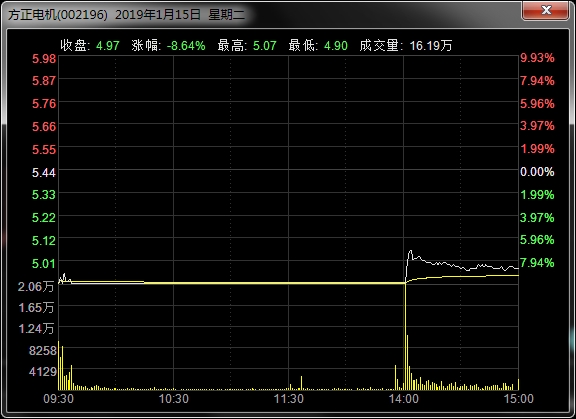Click the 10:30 time axis label
This screenshot has height=419, width=576.
(173, 398)
